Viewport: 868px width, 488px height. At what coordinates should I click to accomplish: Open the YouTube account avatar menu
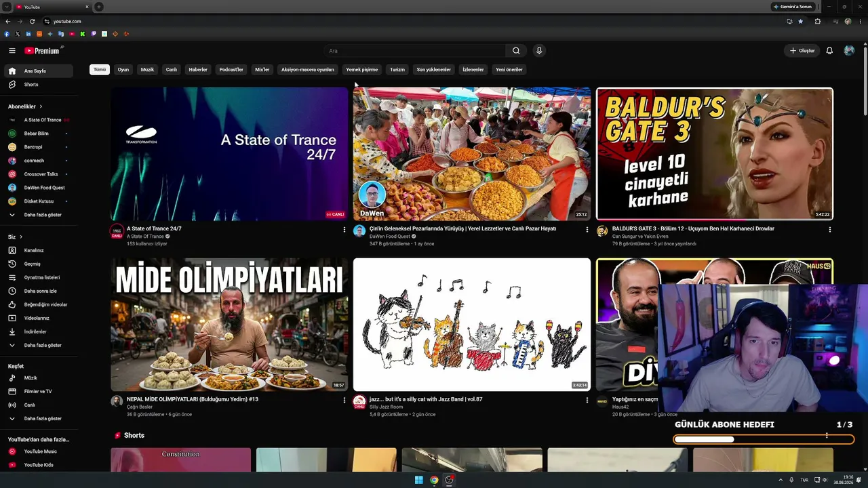click(x=849, y=51)
